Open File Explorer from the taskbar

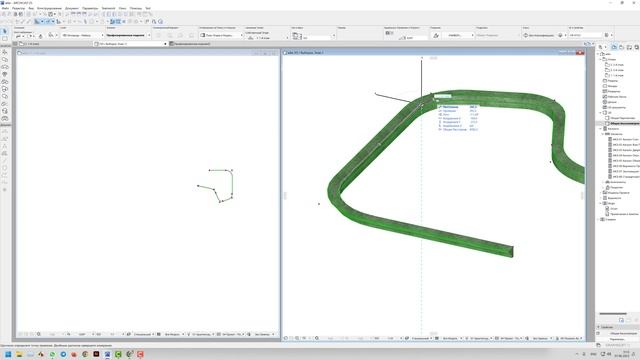point(19,354)
